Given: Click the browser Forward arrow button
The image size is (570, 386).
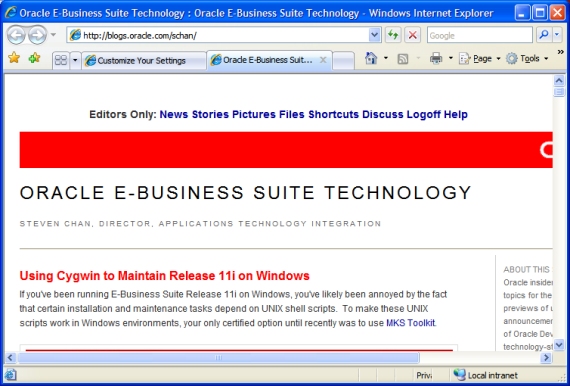Looking at the screenshot, I should pyautogui.click(x=37, y=35).
